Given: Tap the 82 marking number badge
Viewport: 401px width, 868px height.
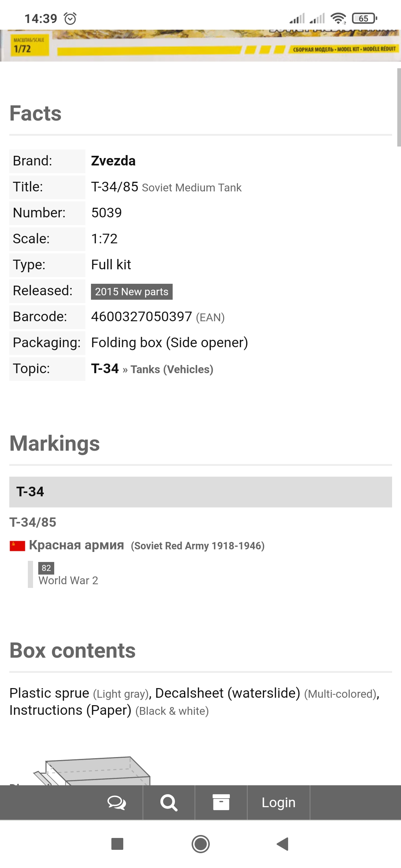Looking at the screenshot, I should (x=46, y=568).
